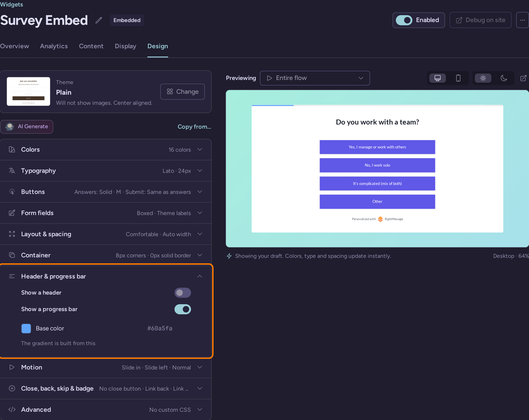
Task: Click the pencil icon to rename Survey Embed
Action: pyautogui.click(x=99, y=20)
